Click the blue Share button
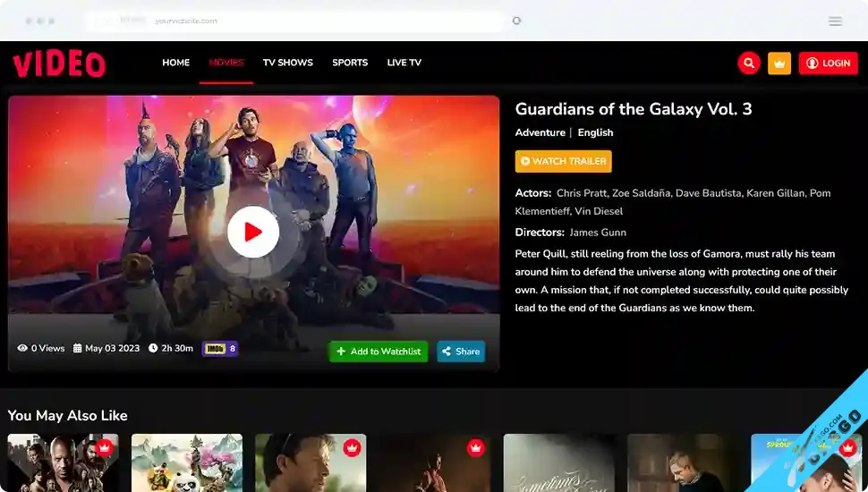 coord(461,352)
